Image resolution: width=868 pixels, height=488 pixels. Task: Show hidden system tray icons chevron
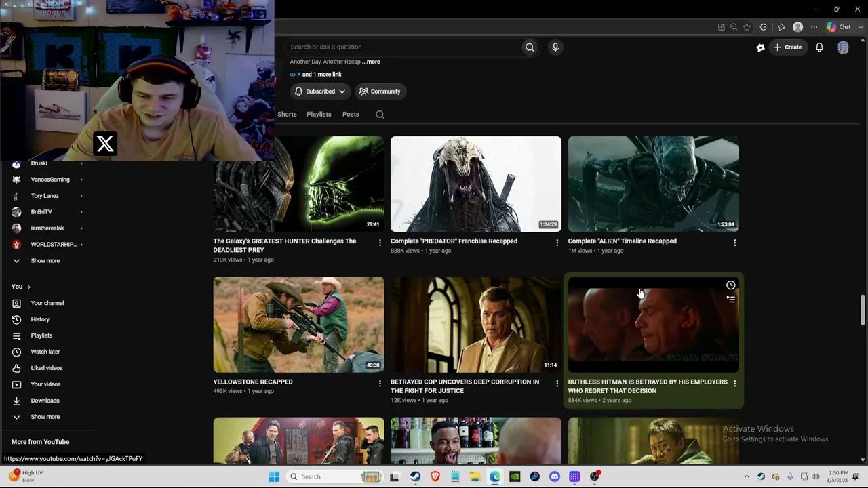tap(747, 476)
